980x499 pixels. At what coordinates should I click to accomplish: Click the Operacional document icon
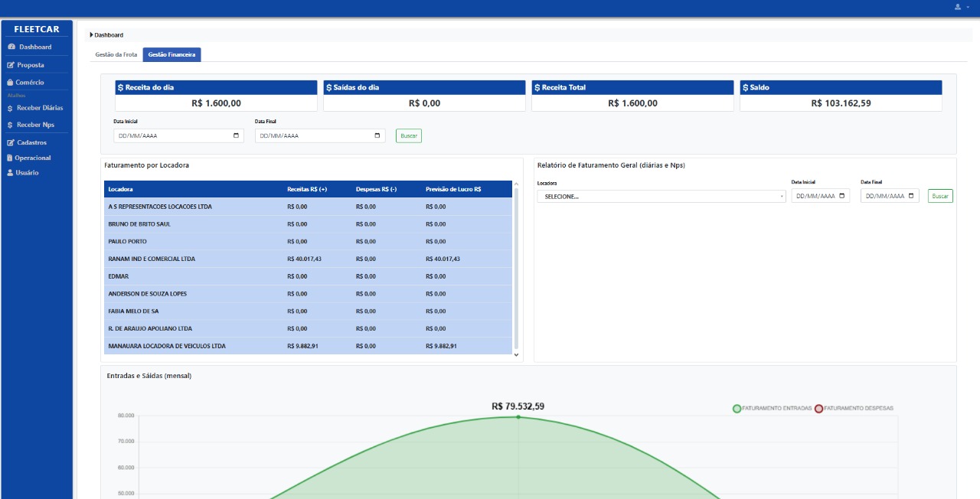(x=10, y=158)
